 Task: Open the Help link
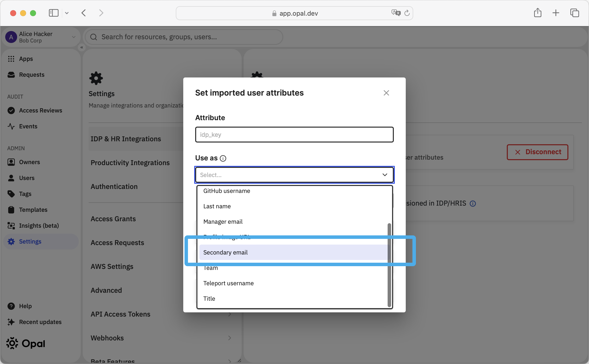[x=25, y=306]
